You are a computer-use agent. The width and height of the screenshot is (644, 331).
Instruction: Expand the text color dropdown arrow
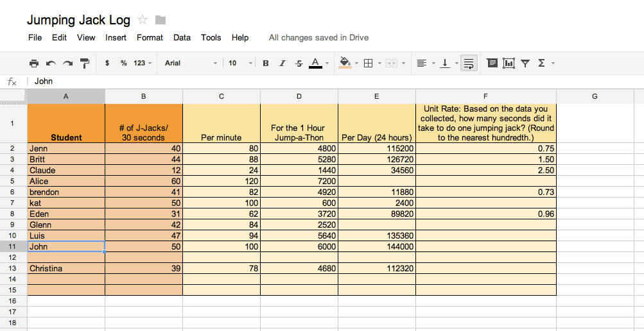tap(327, 63)
